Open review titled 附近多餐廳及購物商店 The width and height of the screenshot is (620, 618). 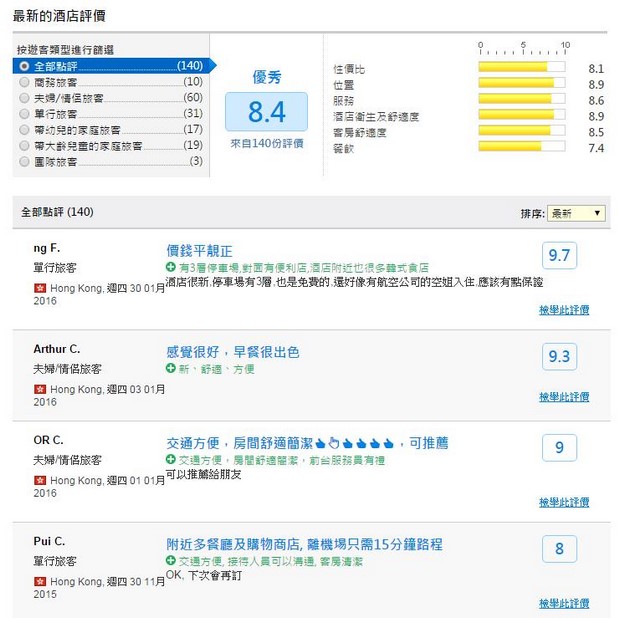click(304, 544)
